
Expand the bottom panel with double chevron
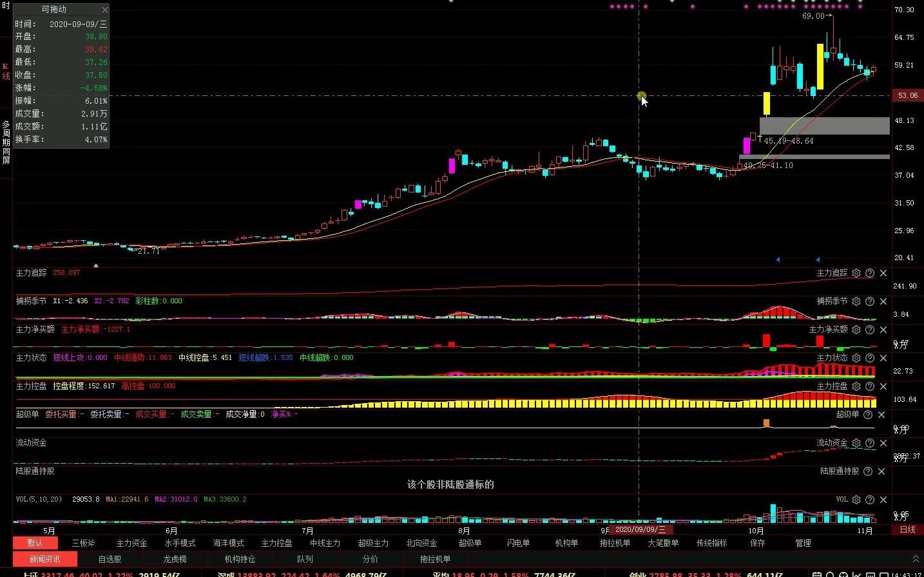coord(916,559)
